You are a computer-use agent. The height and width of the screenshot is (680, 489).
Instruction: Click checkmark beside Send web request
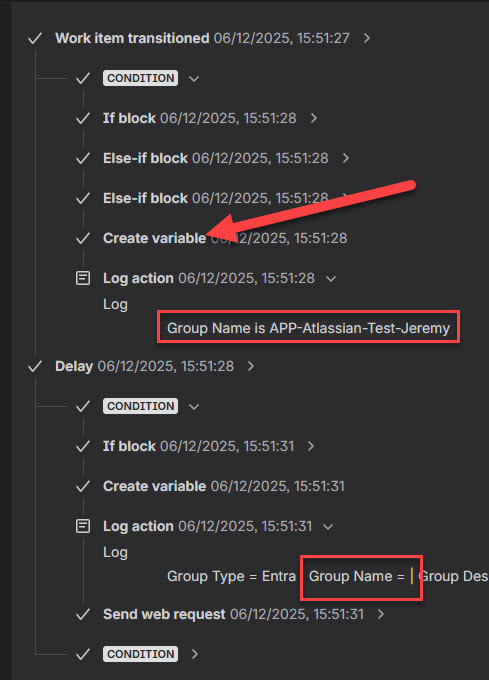click(x=83, y=615)
